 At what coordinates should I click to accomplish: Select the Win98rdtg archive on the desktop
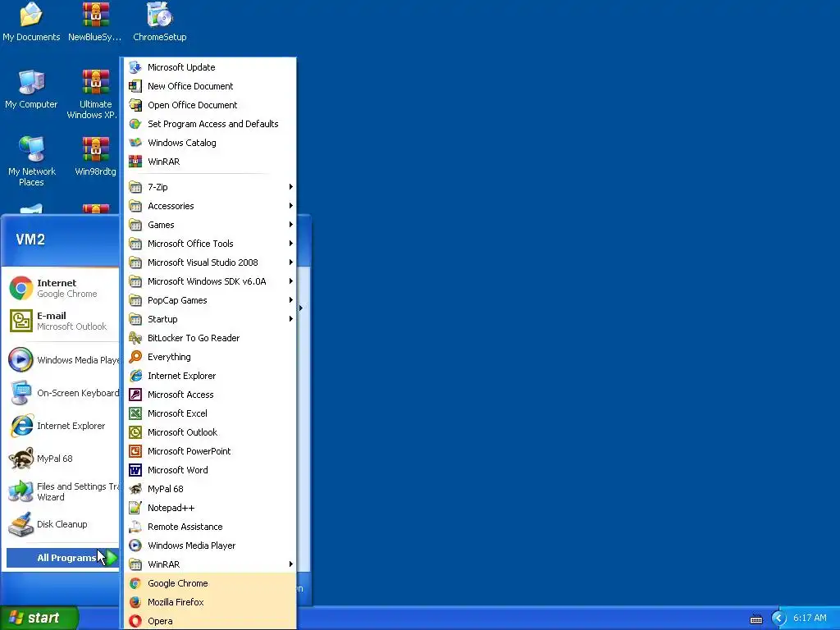point(95,156)
